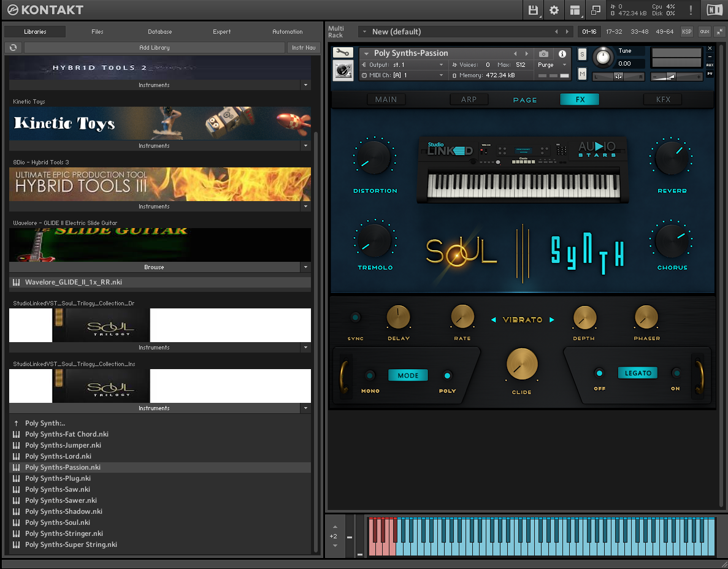Image resolution: width=728 pixels, height=569 pixels.
Task: Click the Instr Nav button
Action: [x=304, y=47]
